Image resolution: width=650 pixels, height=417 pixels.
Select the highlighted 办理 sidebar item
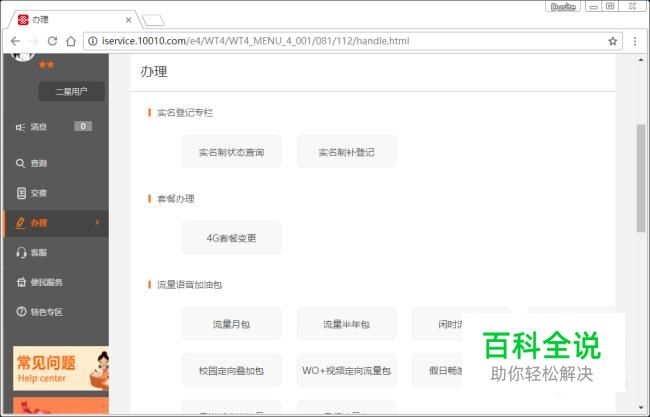click(56, 223)
